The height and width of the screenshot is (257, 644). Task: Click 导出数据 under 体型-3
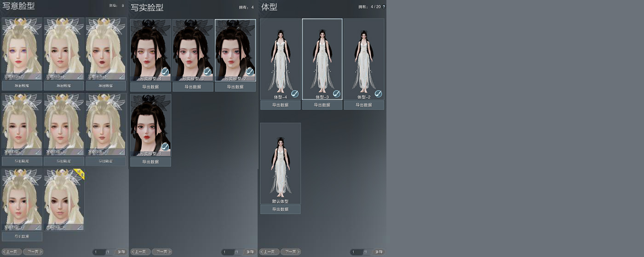coord(322,105)
